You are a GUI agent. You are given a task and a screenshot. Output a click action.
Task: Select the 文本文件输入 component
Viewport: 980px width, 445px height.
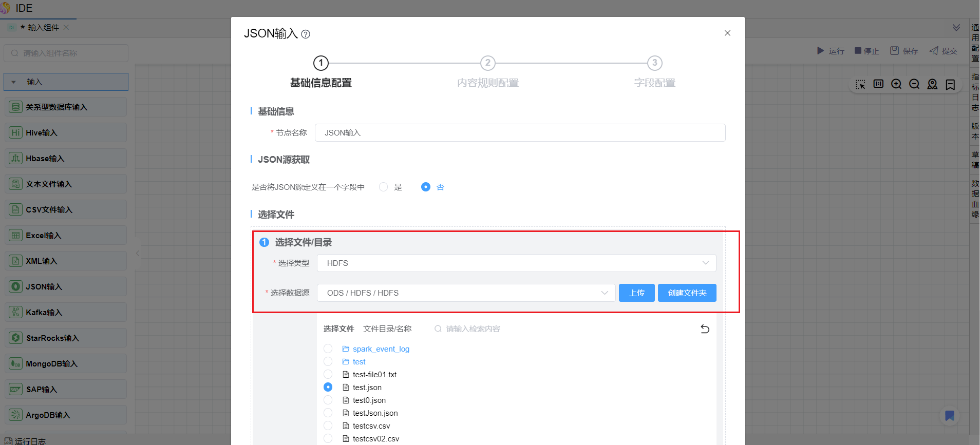[x=66, y=184]
